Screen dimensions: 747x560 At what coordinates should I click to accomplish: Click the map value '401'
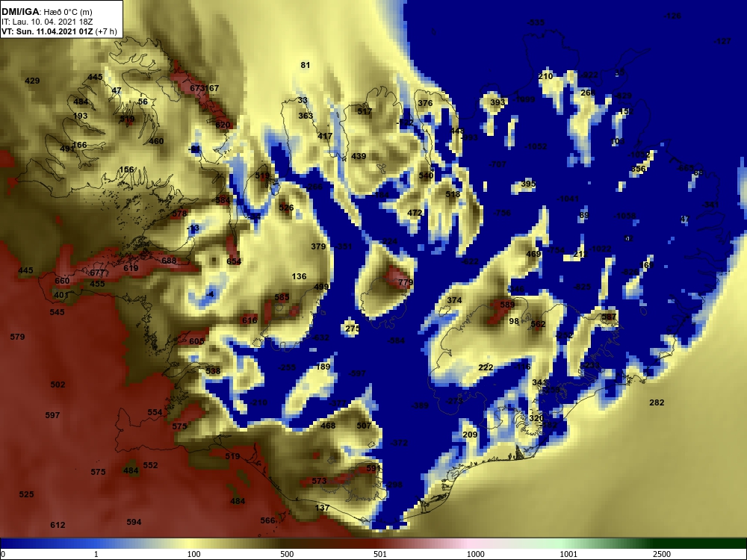[x=61, y=295]
